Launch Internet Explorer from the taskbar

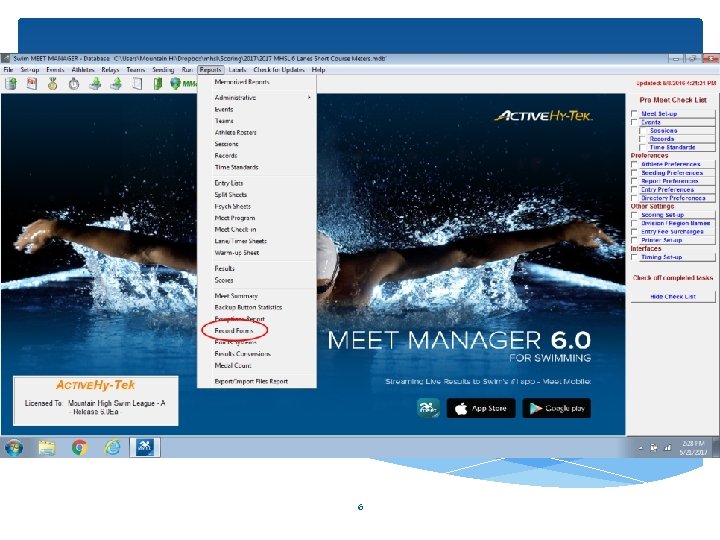112,447
